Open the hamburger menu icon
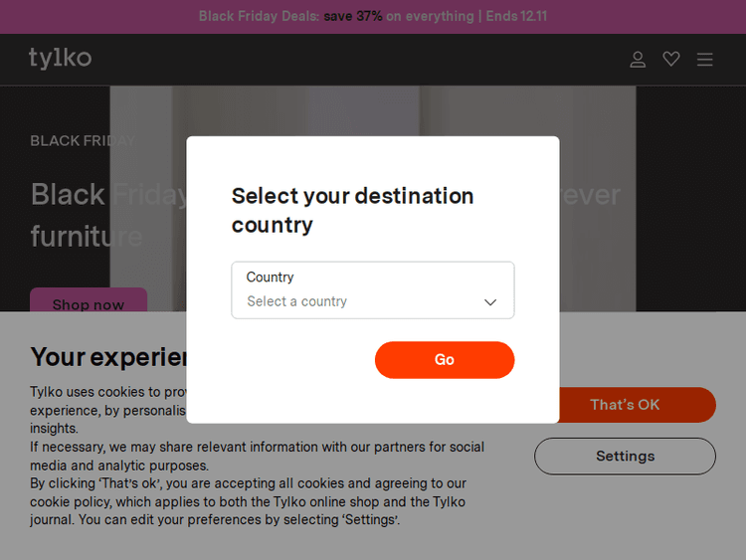The height and width of the screenshot is (560, 746). coord(705,60)
